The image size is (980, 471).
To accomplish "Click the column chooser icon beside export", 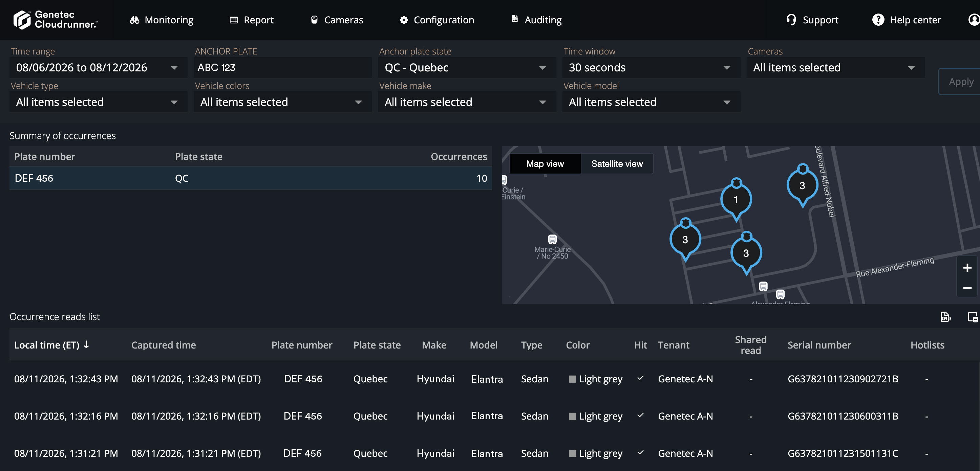I will [973, 317].
